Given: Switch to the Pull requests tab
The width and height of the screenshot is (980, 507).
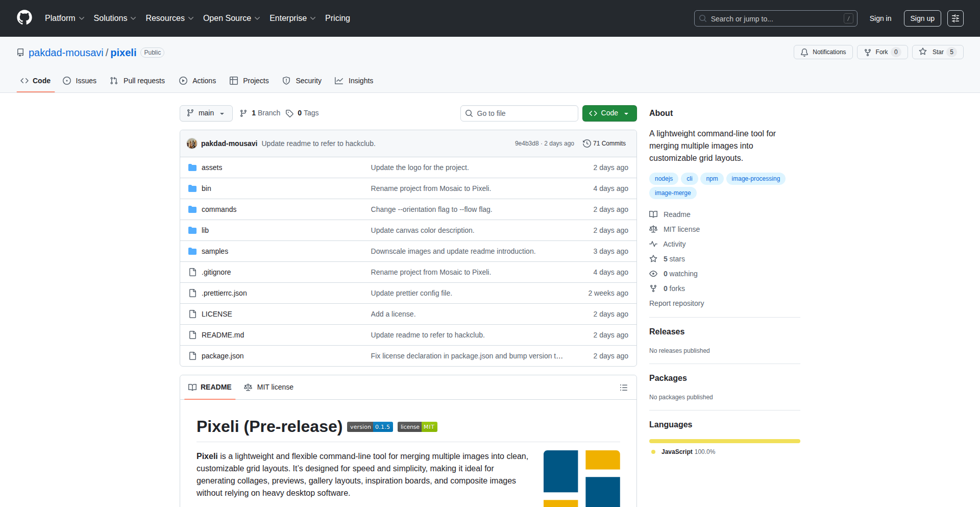Looking at the screenshot, I should [x=137, y=80].
